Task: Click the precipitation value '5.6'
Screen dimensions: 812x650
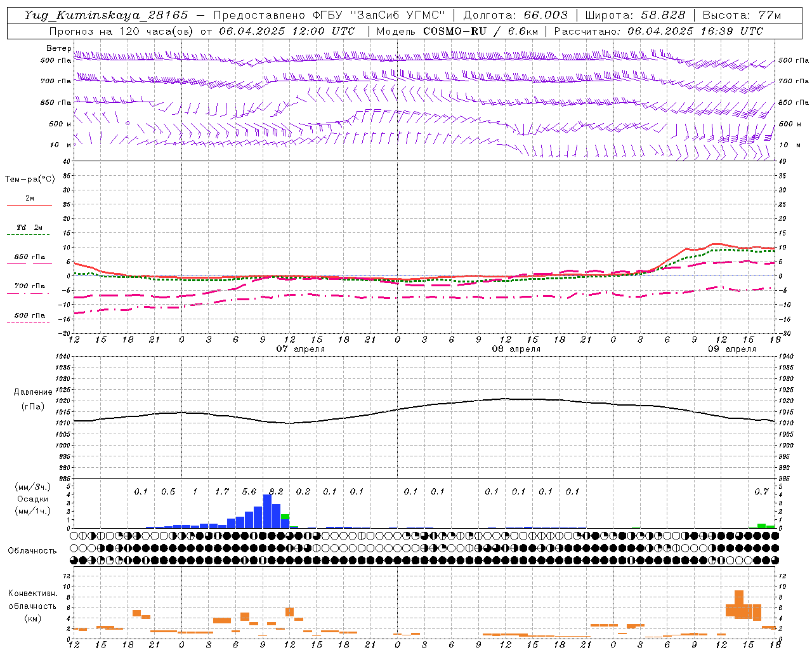Action: tap(249, 491)
